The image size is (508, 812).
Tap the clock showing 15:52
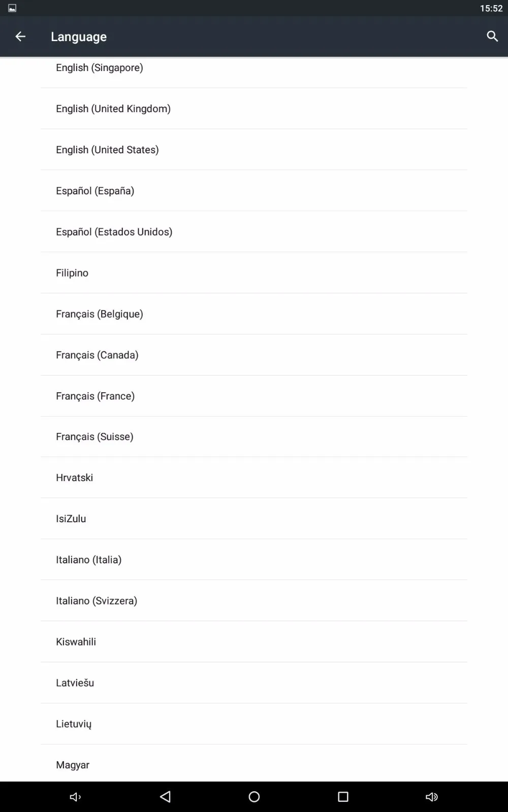pos(491,8)
